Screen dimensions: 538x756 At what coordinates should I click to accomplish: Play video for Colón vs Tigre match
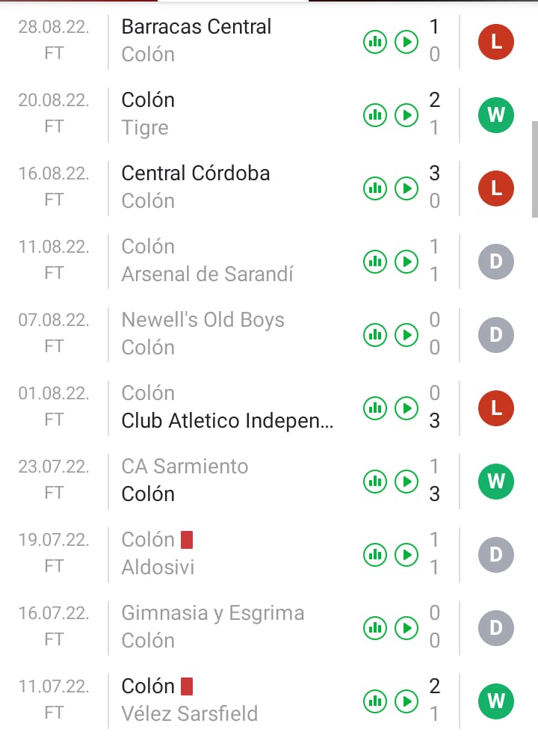tap(406, 115)
